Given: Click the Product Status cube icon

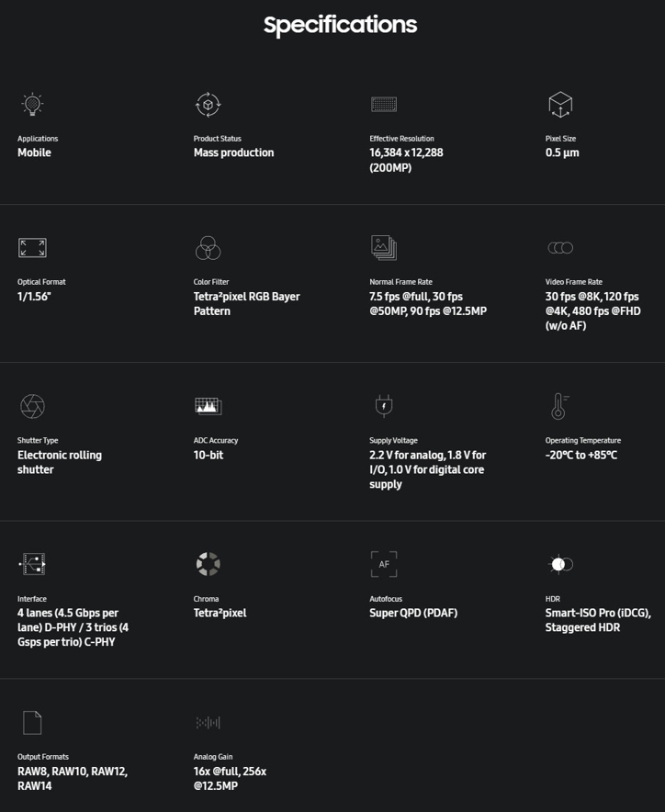Looking at the screenshot, I should click(209, 104).
